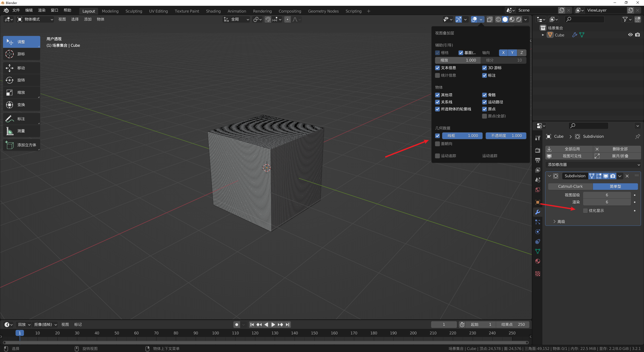Open the Object Mode (物体模式) dropdown
The height and width of the screenshot is (352, 644).
tap(35, 19)
